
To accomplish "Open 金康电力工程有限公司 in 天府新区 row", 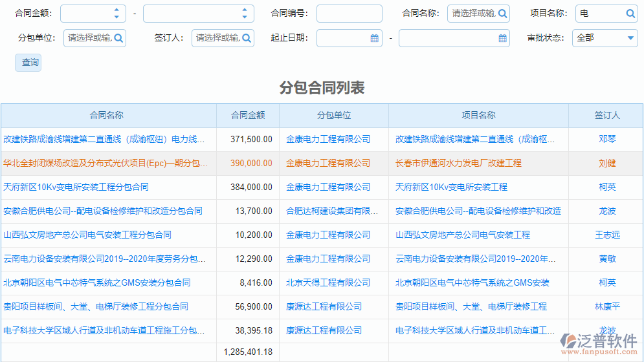I will (x=328, y=187).
